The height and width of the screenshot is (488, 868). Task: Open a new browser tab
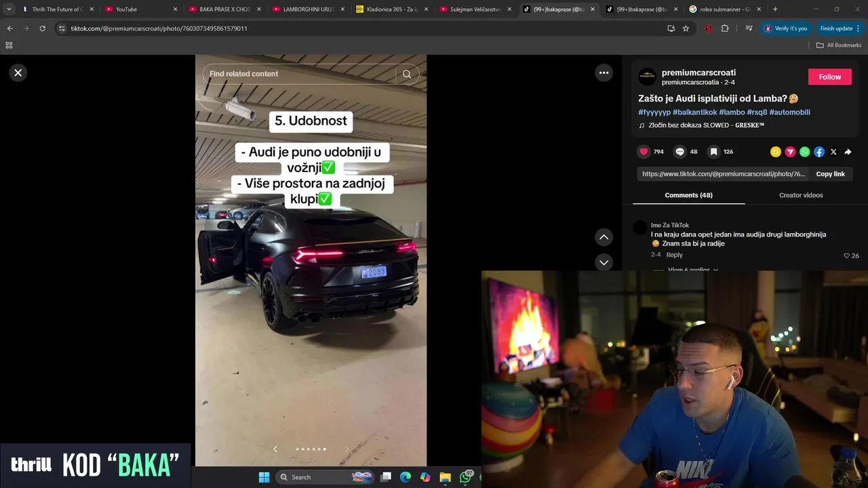coord(775,9)
